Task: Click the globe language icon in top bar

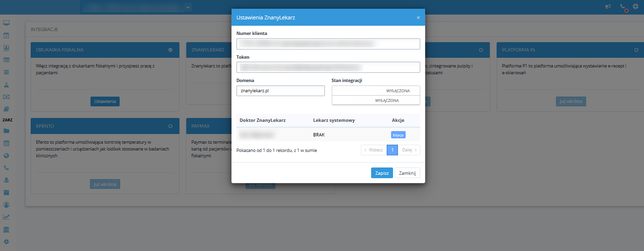Action: coord(635,7)
